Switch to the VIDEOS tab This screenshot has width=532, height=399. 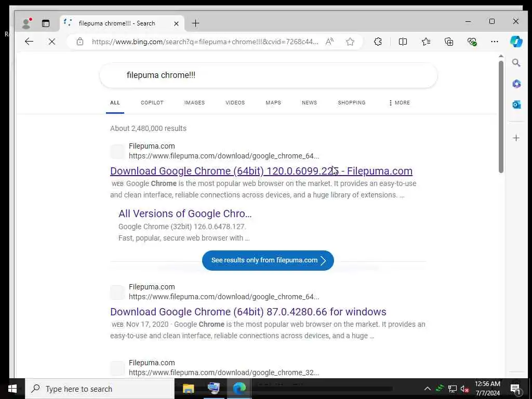235,102
